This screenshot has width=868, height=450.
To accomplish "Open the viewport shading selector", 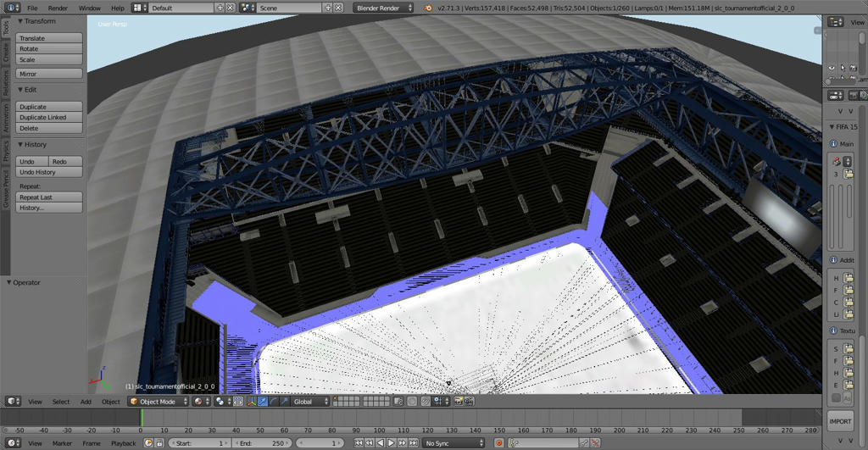I will [202, 402].
